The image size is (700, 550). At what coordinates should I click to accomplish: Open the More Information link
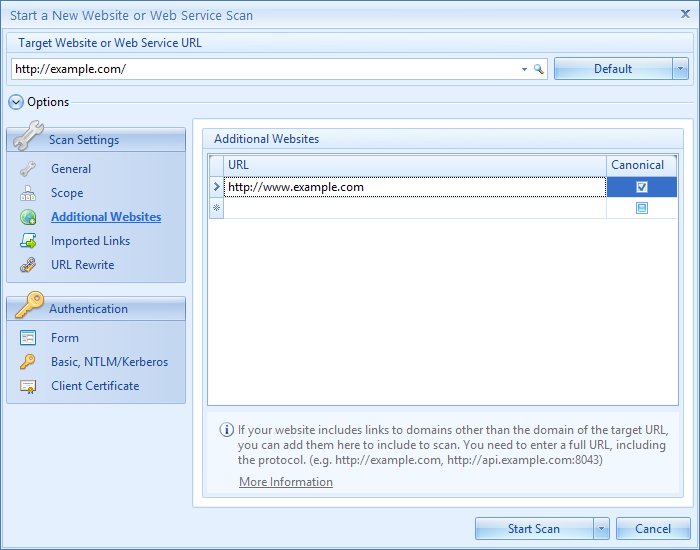pos(286,482)
